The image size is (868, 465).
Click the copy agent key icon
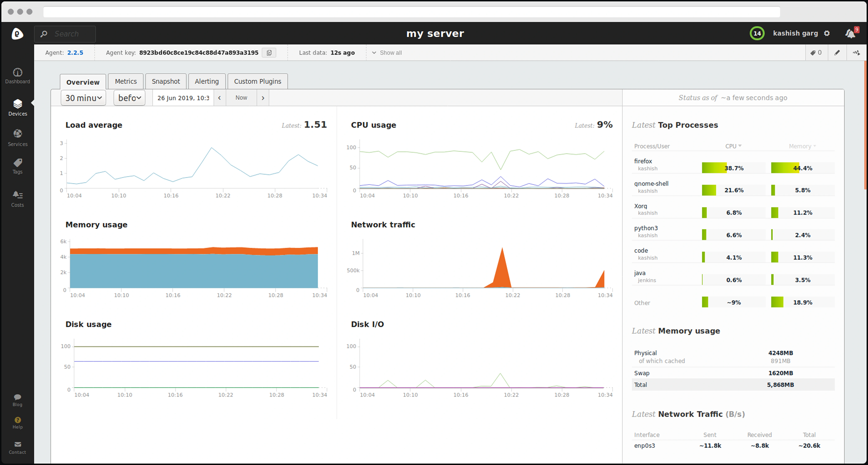(269, 53)
